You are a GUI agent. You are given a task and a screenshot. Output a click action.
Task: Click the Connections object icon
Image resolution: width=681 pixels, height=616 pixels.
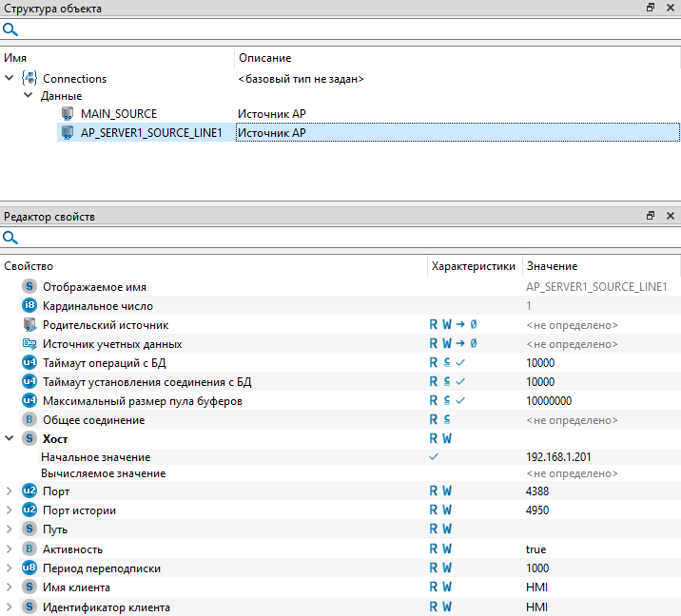pos(29,79)
